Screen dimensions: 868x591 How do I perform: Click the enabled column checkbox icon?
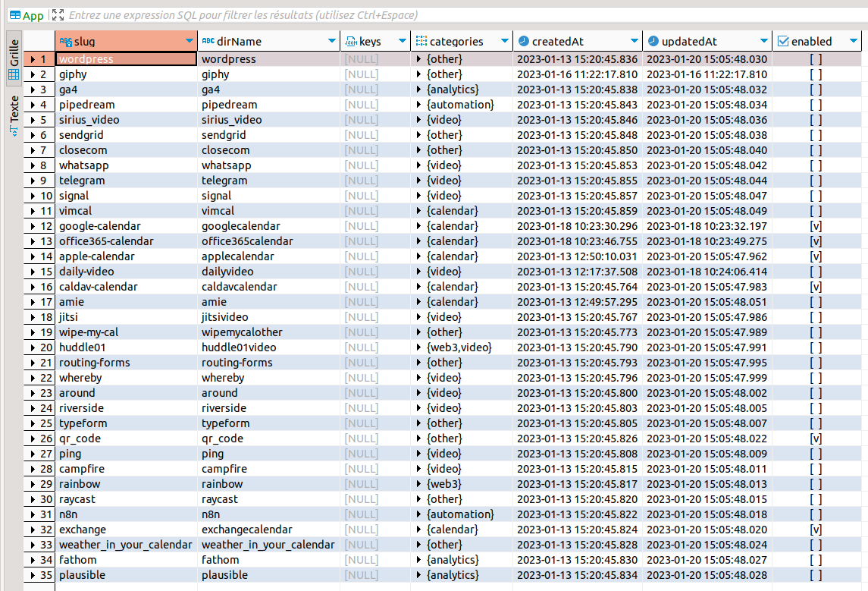click(x=783, y=41)
